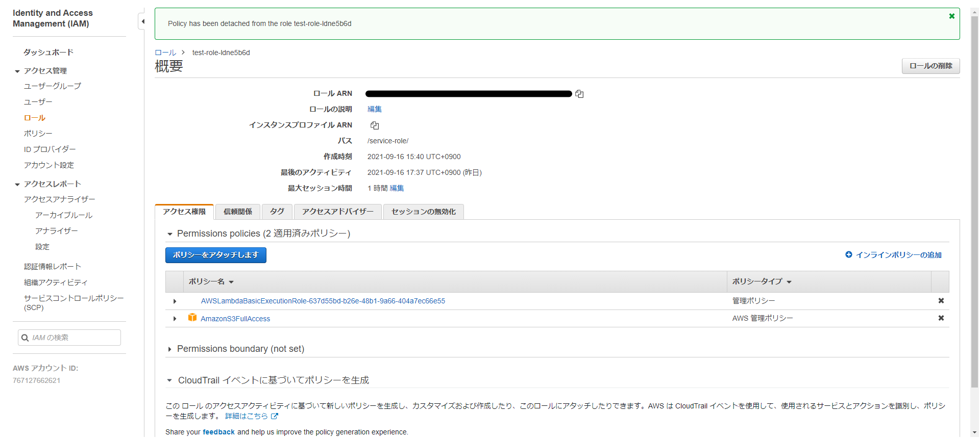Open ID プロバイダー in the sidebar
Image resolution: width=980 pixels, height=438 pixels.
coord(50,149)
